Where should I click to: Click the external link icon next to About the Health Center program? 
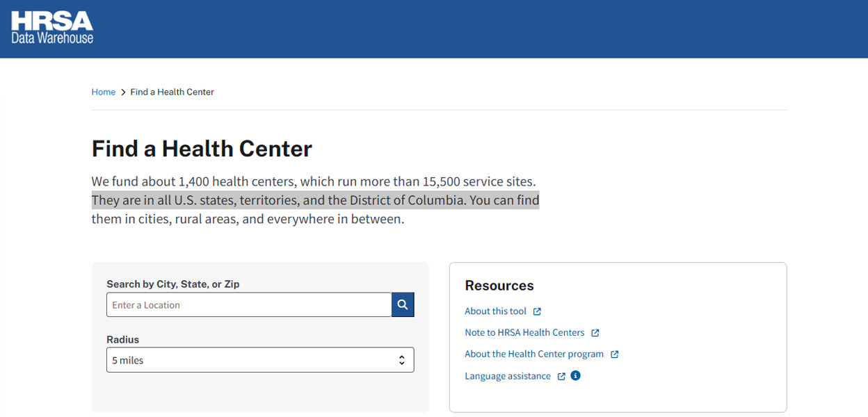[614, 354]
